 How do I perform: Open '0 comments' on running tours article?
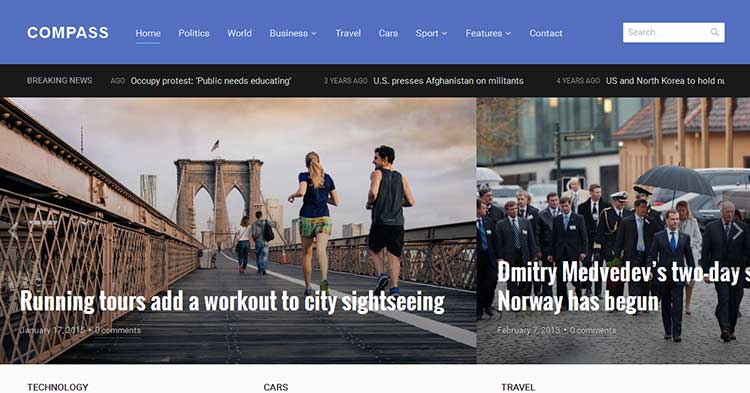click(118, 330)
